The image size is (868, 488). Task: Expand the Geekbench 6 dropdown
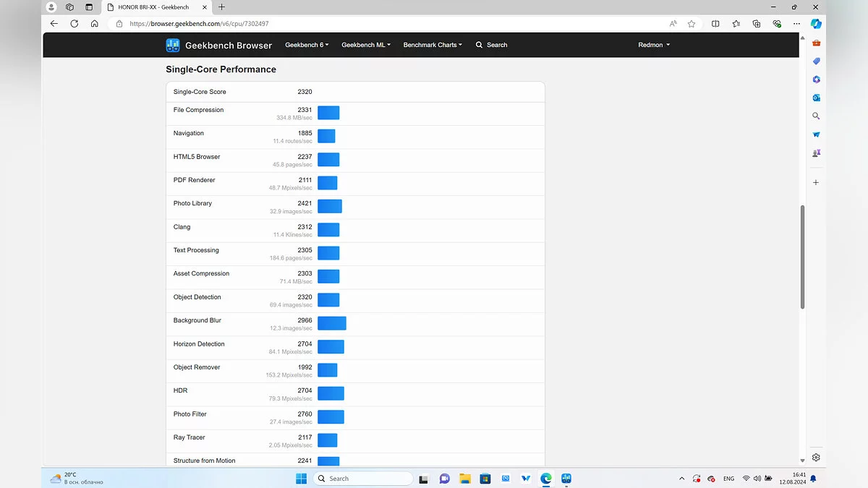point(307,45)
